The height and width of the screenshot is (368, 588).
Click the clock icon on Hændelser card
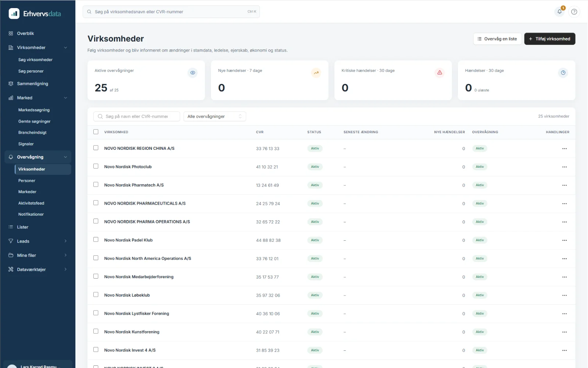coord(563,72)
